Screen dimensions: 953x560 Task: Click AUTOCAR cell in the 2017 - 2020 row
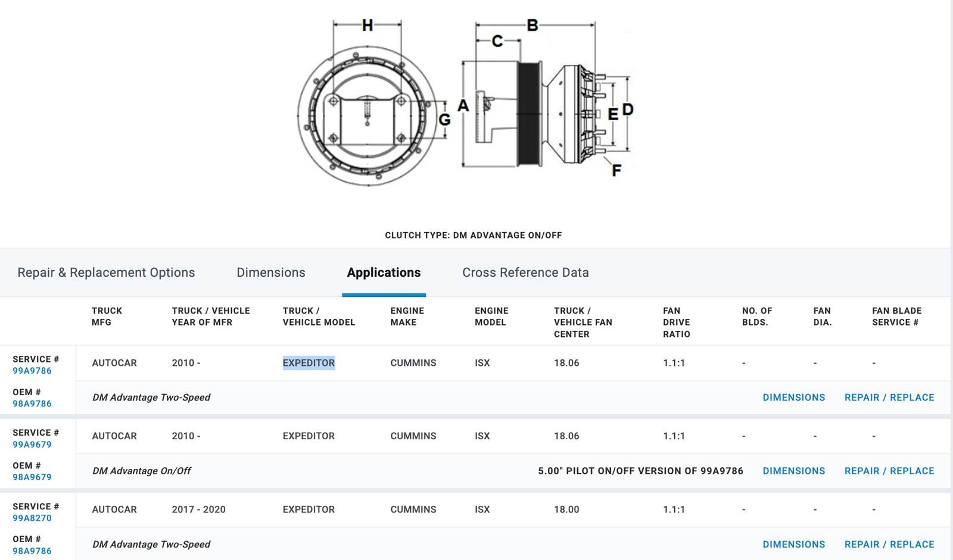114,509
